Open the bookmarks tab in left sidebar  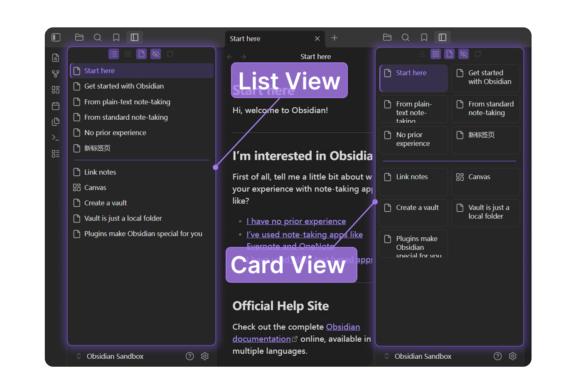click(116, 37)
